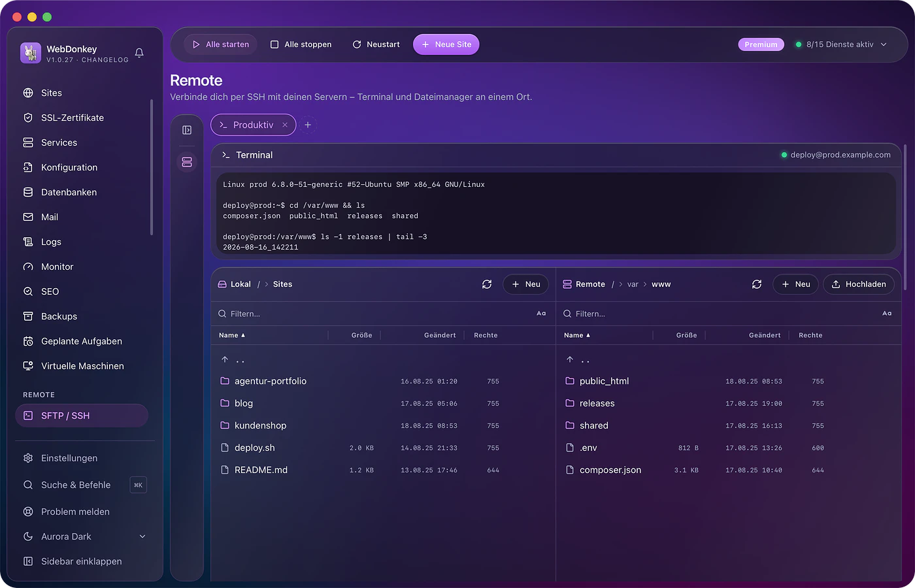Open Virtuelle Maschinen page
The width and height of the screenshot is (915, 588).
82,366
